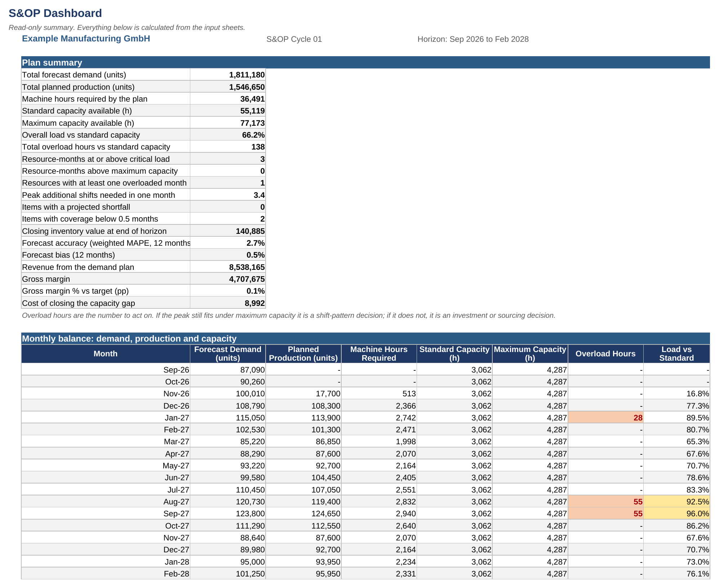Click the Standard capacity available value 55,119

click(228, 111)
